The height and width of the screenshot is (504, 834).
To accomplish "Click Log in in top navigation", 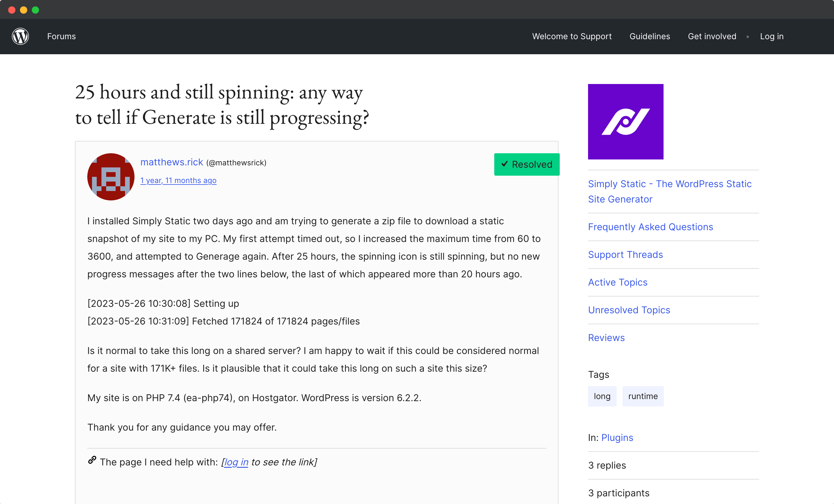I will coord(771,36).
